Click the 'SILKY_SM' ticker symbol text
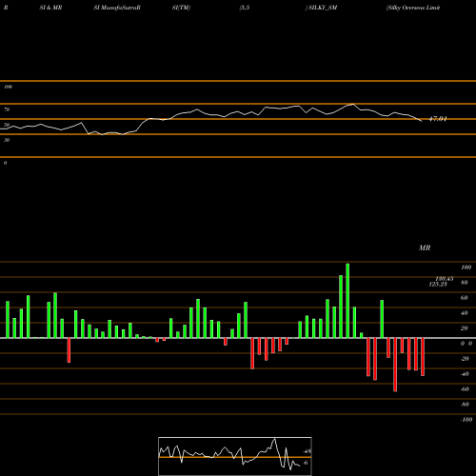 click(323, 8)
